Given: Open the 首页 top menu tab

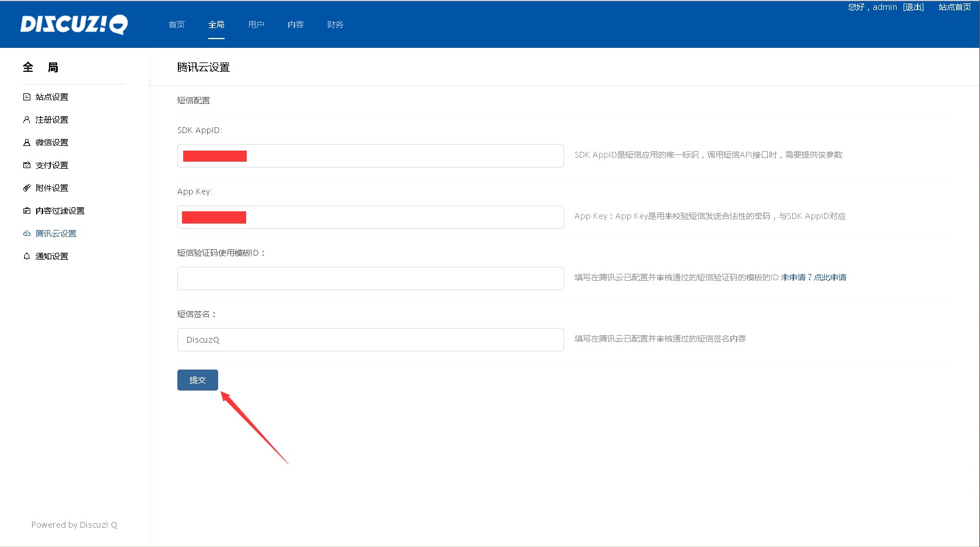Looking at the screenshot, I should [x=177, y=25].
